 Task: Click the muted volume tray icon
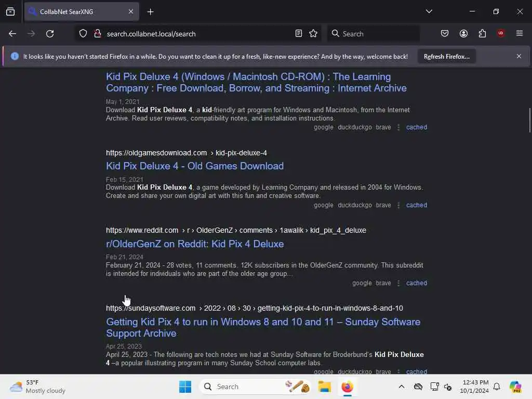point(448,387)
